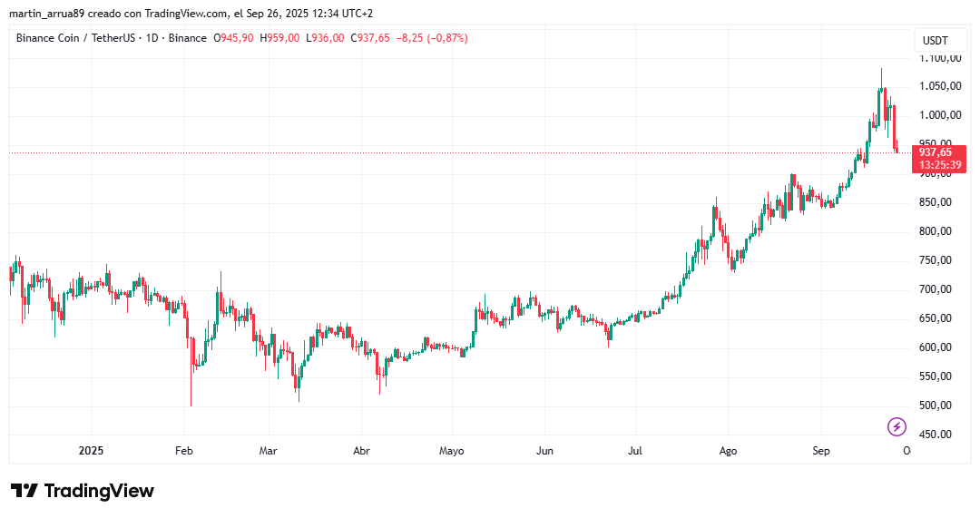
Task: Click the martin_arrua89 header caption text
Action: pos(47,14)
